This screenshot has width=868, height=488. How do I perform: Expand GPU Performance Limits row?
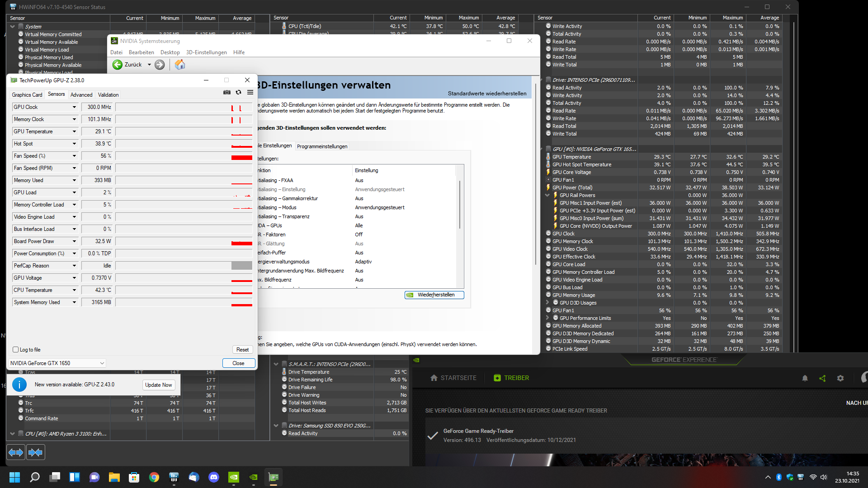pos(547,318)
